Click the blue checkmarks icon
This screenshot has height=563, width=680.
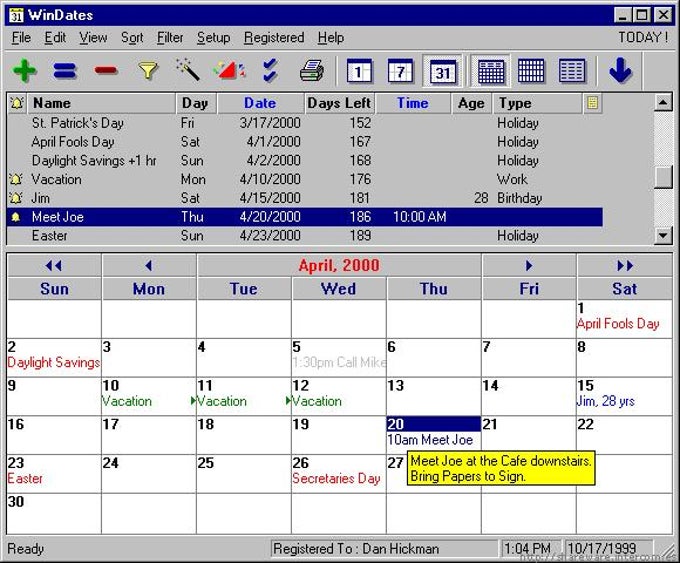click(x=270, y=70)
